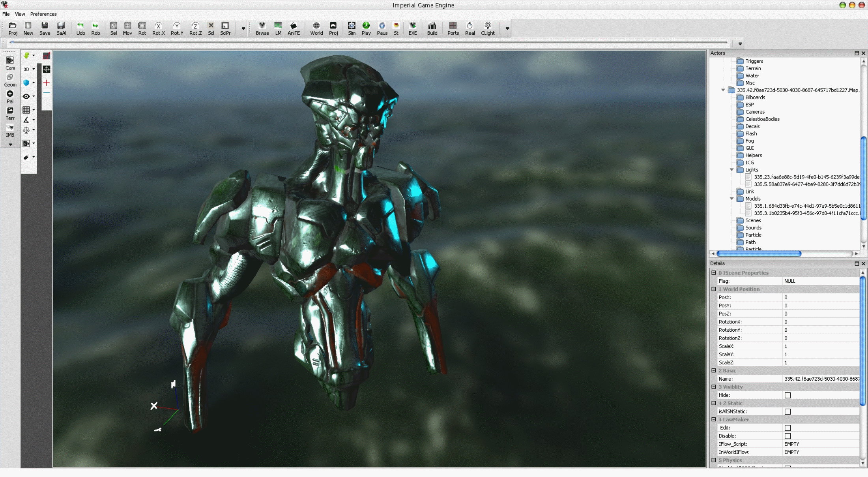
Task: Click the crosshair focus target icon
Action: [x=47, y=69]
